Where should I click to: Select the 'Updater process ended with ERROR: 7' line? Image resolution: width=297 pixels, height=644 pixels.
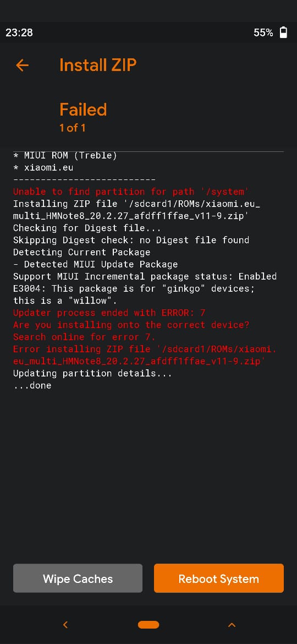109,313
